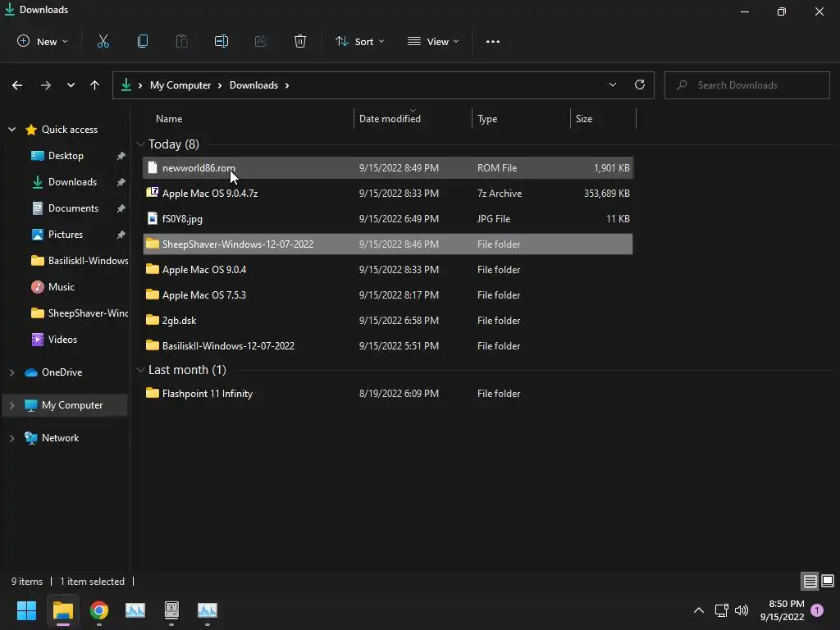The width and height of the screenshot is (840, 630).
Task: Click the Delete trash can icon
Action: click(300, 41)
